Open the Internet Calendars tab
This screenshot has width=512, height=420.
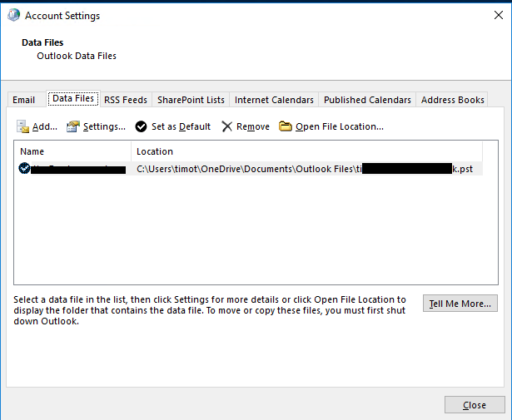point(274,100)
